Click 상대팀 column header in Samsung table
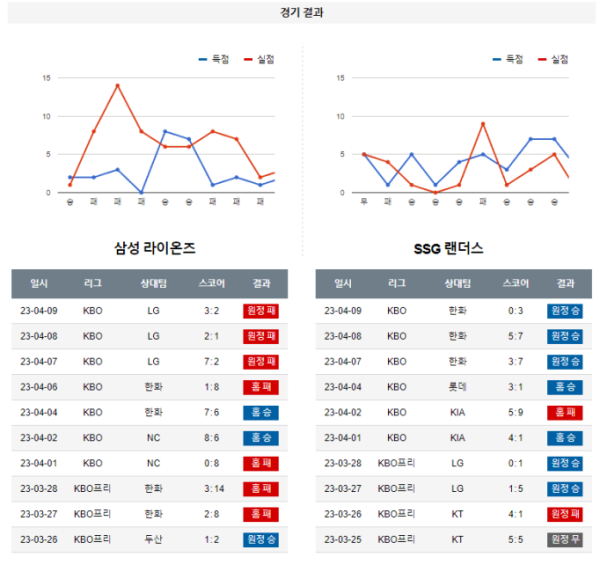600x572 pixels. 153,284
